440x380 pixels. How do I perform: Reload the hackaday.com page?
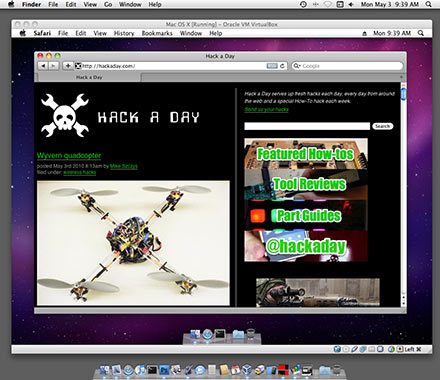[282, 66]
